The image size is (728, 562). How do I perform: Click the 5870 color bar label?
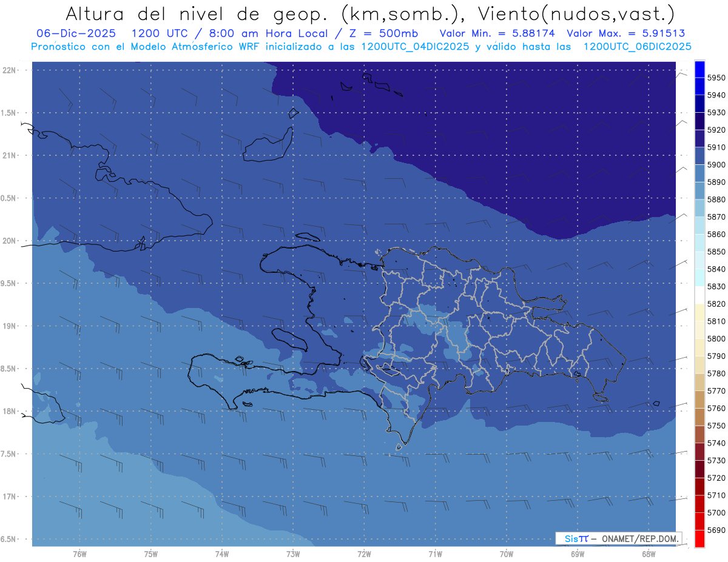pos(717,217)
